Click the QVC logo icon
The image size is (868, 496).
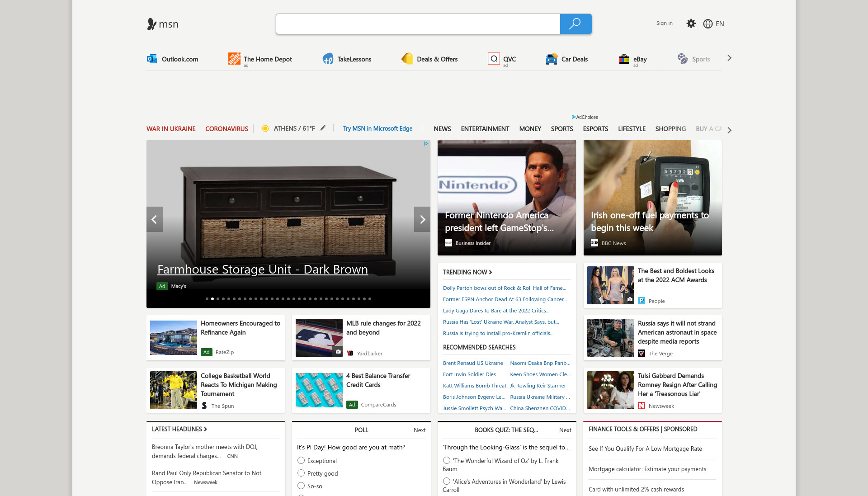coord(494,59)
